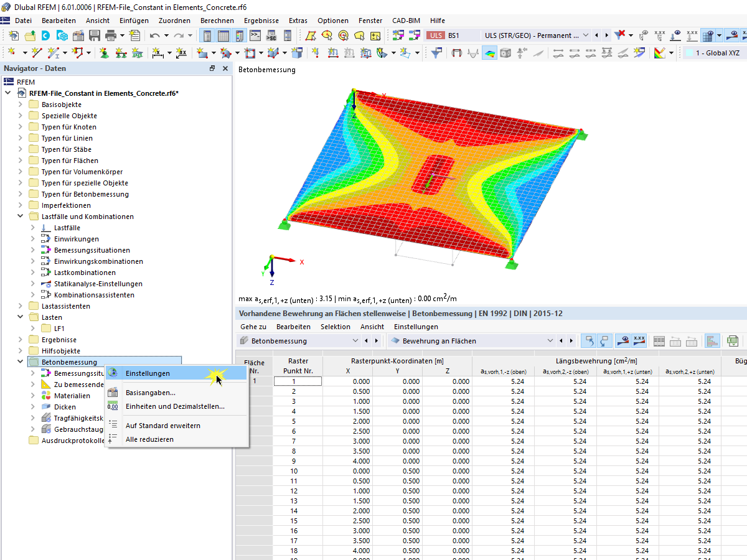Choose Einheiten und Dezimalstellen... entry

pos(176,406)
